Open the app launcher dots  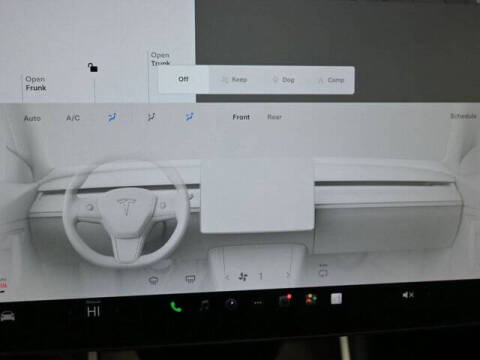[x=258, y=303]
